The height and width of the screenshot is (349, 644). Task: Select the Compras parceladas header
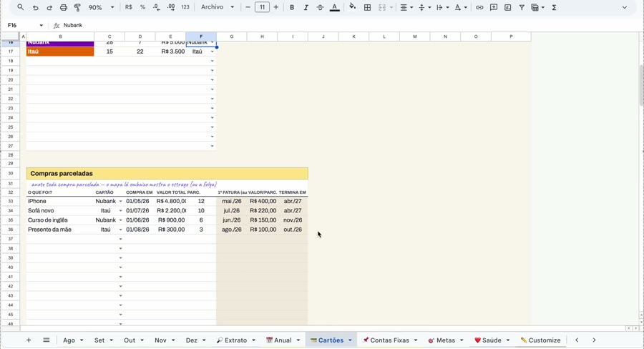[167, 173]
